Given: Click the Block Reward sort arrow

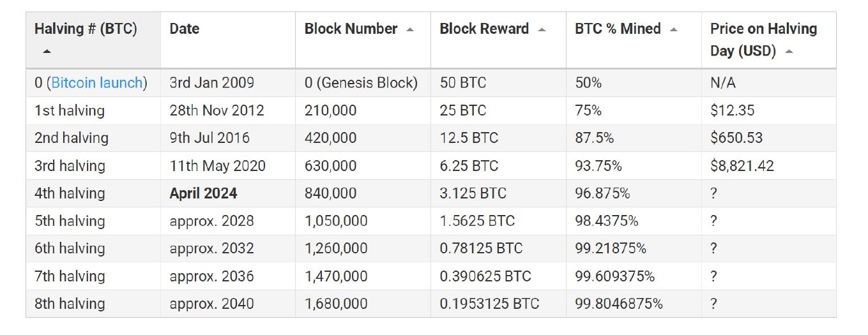Looking at the screenshot, I should (542, 29).
